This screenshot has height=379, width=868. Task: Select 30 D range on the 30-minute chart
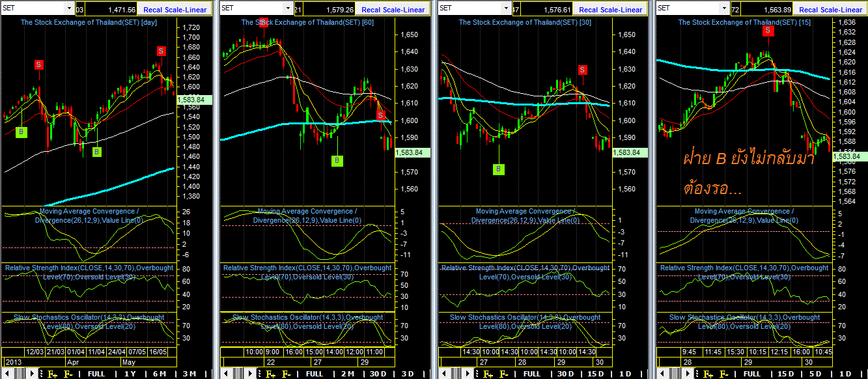pyautogui.click(x=567, y=374)
